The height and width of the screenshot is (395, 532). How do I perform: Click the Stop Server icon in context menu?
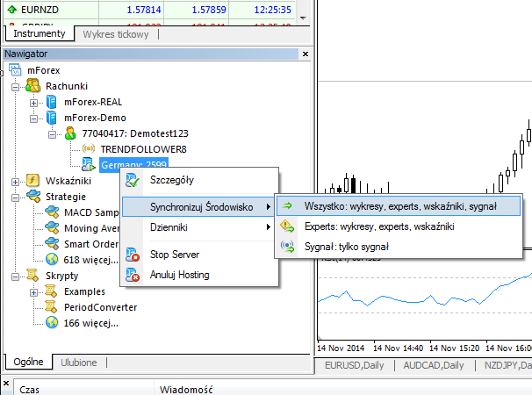(x=133, y=255)
